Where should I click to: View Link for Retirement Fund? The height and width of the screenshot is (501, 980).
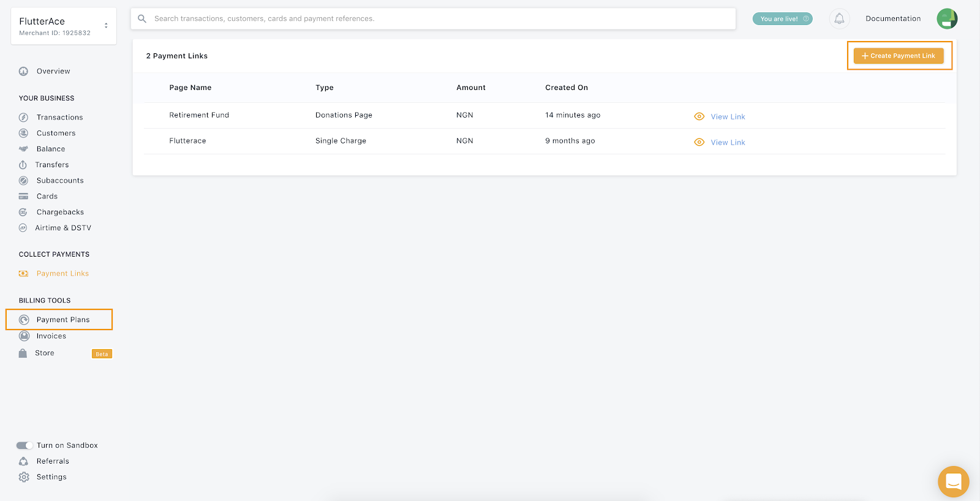pos(728,117)
